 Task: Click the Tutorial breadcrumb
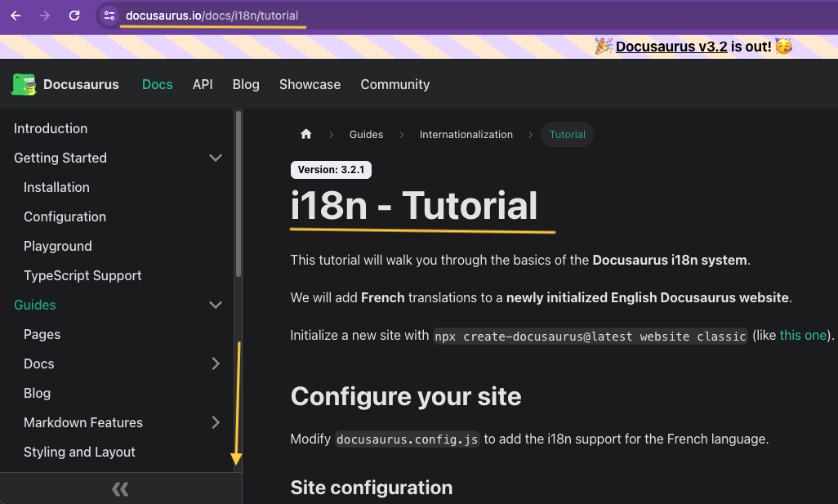(567, 134)
